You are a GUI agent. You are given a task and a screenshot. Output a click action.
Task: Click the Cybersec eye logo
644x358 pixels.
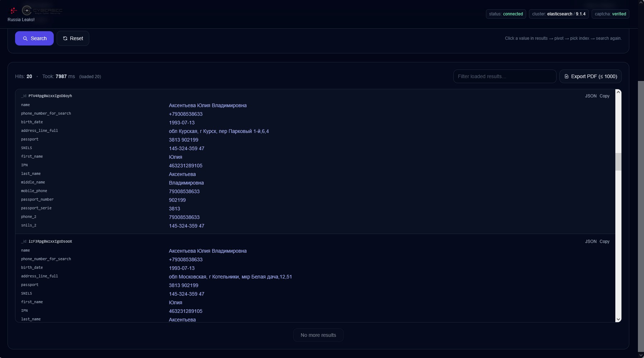27,11
